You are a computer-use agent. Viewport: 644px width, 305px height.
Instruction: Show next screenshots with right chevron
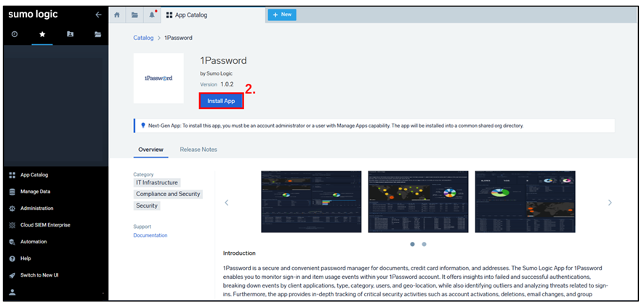coord(610,203)
